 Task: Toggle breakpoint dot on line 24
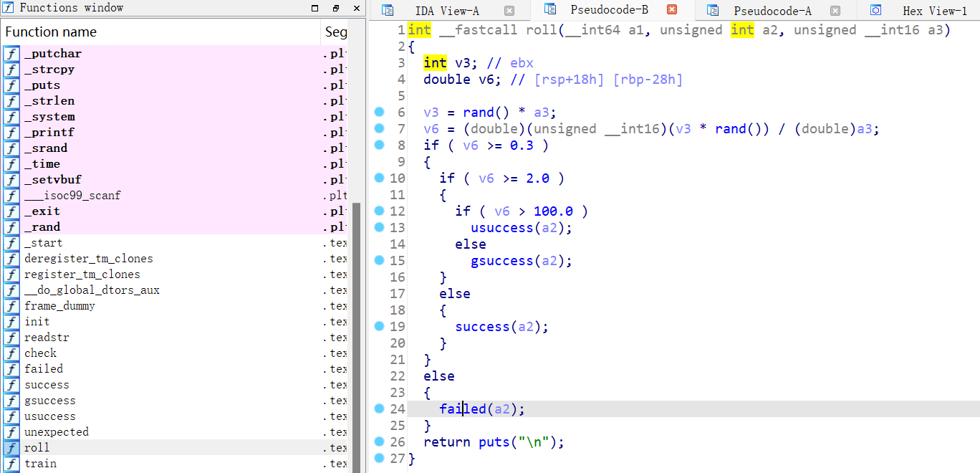(x=379, y=408)
